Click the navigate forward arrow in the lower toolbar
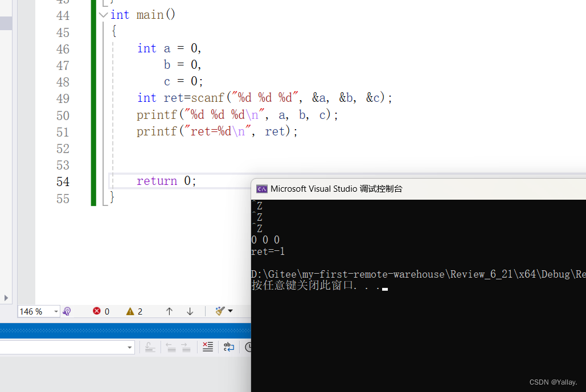Screen dimensions: 586x392 coord(185,347)
